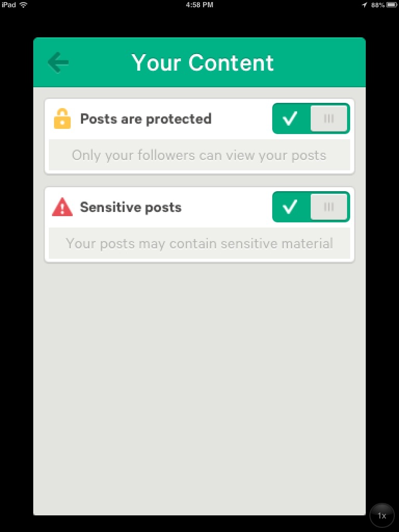The height and width of the screenshot is (532, 399).
Task: Click the iPad carrier label
Action: (x=9, y=5)
